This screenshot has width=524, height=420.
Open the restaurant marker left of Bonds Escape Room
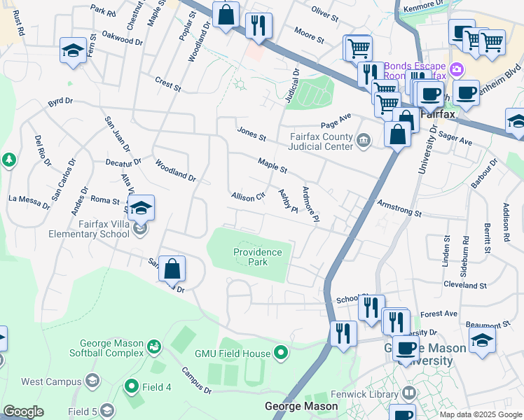click(371, 75)
